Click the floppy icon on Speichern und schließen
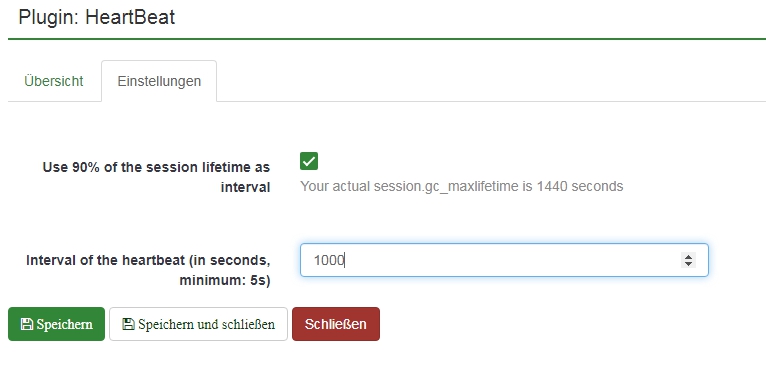 click(x=128, y=324)
